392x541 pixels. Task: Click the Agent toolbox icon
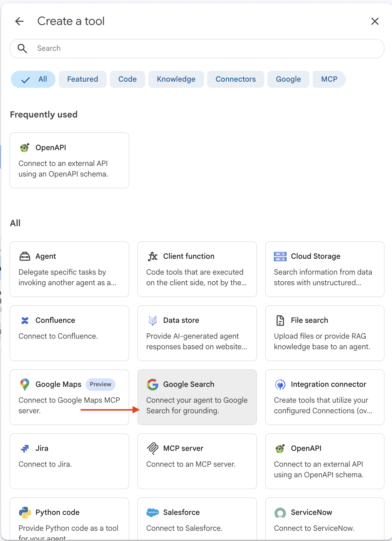tap(25, 256)
